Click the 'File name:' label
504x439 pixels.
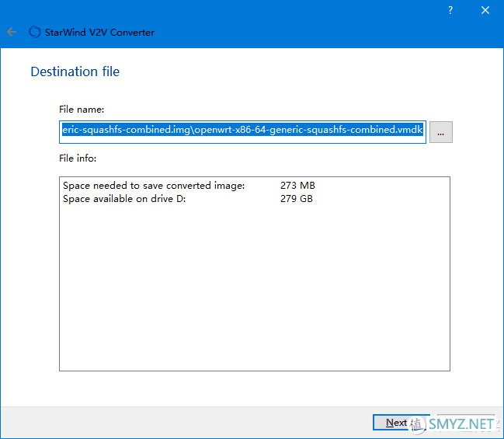coord(82,110)
